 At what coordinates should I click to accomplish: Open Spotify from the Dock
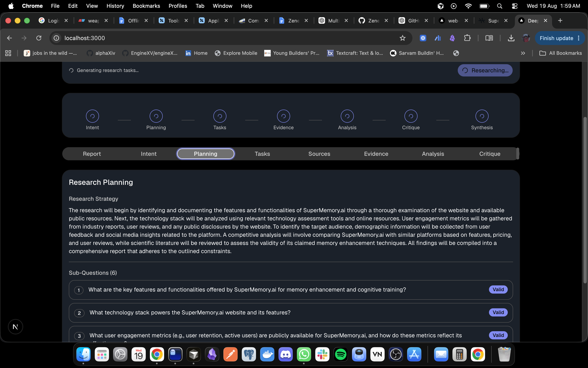pos(340,354)
